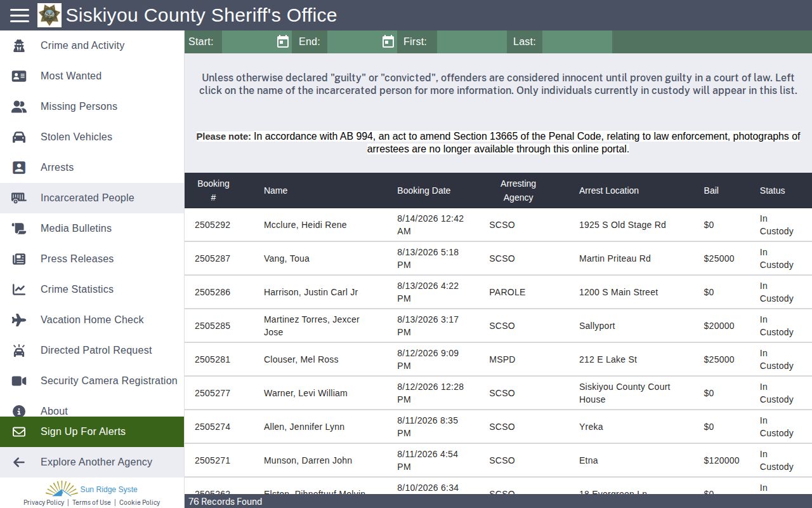
Task: Click the Sign Up For Alerts envelope icon
Action: (x=19, y=432)
